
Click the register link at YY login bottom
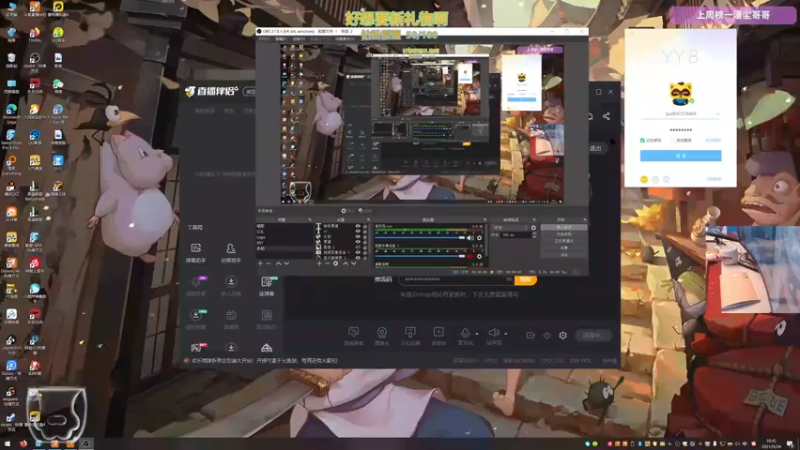[714, 179]
